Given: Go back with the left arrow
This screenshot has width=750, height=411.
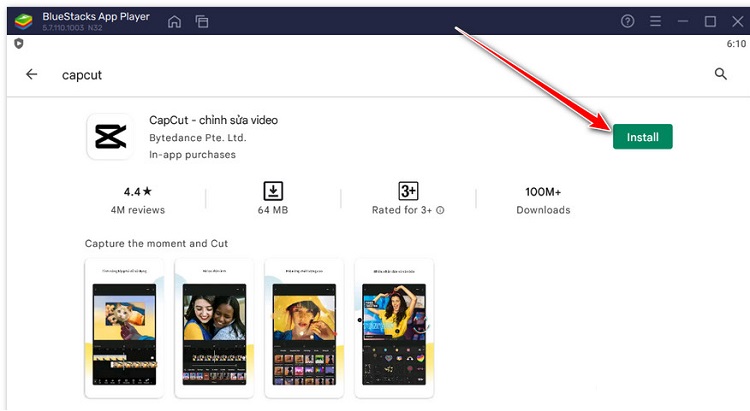Looking at the screenshot, I should click(32, 74).
